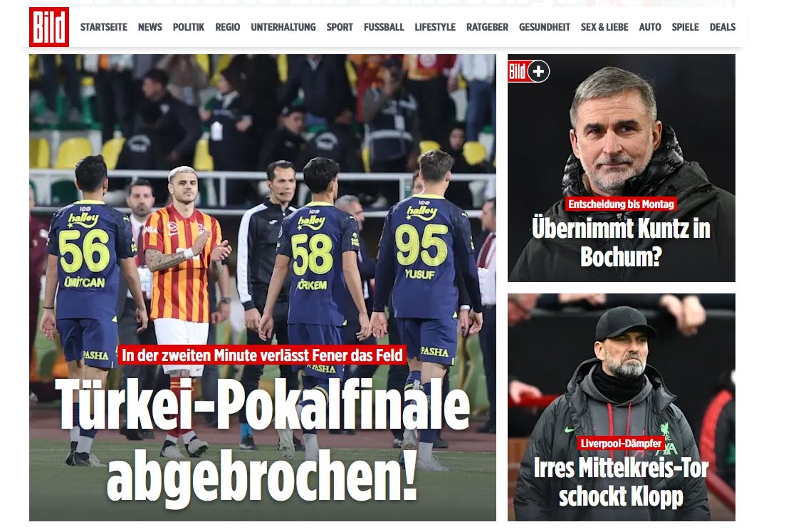Click the red Bild logo
The width and height of the screenshot is (796, 532).
pyautogui.click(x=48, y=27)
